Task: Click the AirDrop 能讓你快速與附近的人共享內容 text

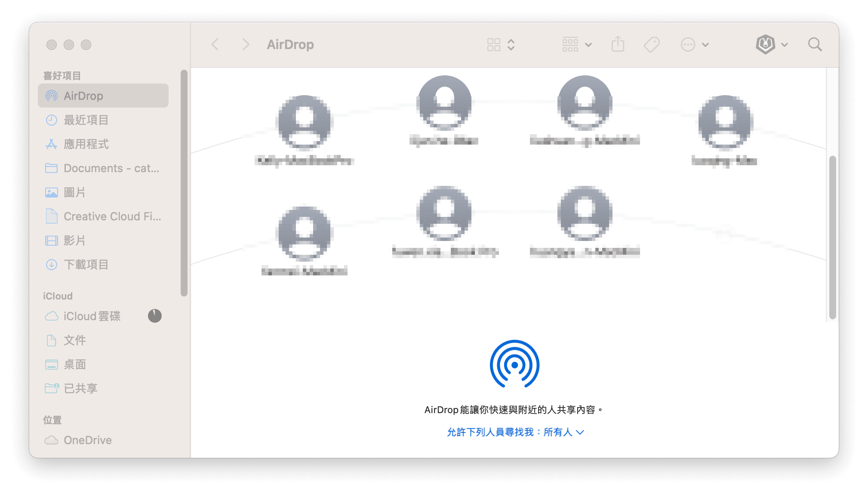Action: (x=514, y=410)
